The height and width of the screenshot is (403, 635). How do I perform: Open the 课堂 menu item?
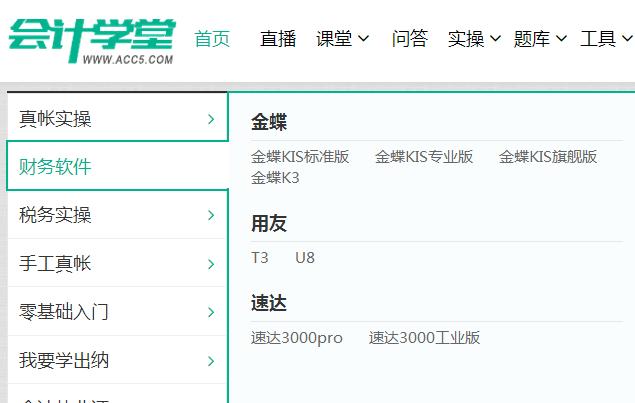(x=334, y=39)
